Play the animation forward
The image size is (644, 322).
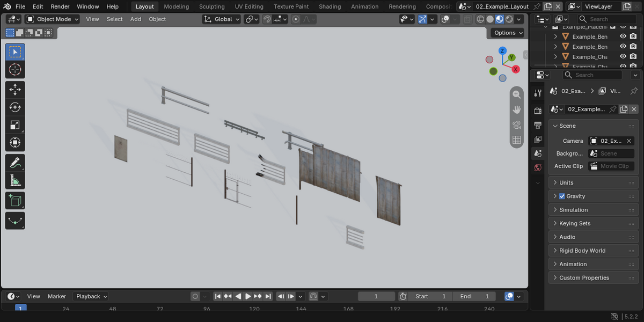coord(248,296)
